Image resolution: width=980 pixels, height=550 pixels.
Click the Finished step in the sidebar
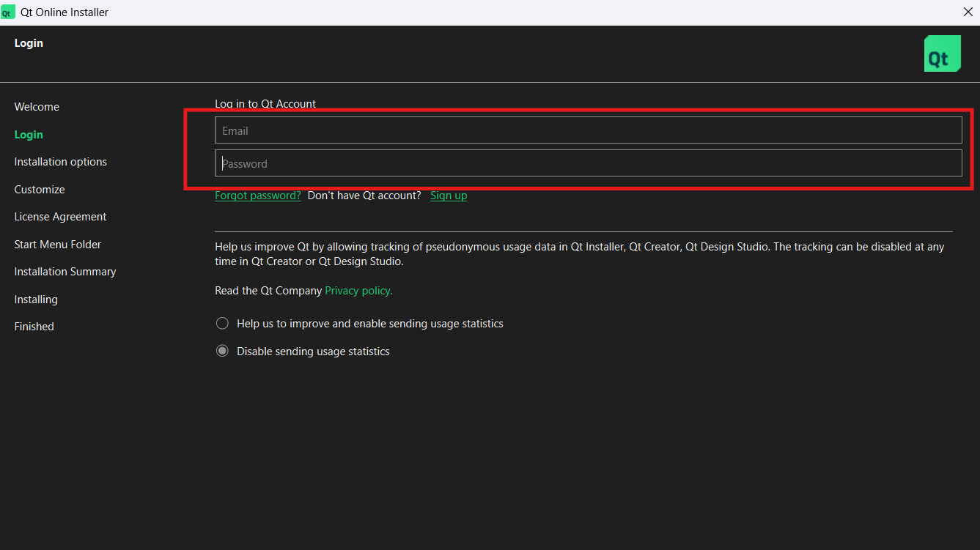[x=34, y=327]
